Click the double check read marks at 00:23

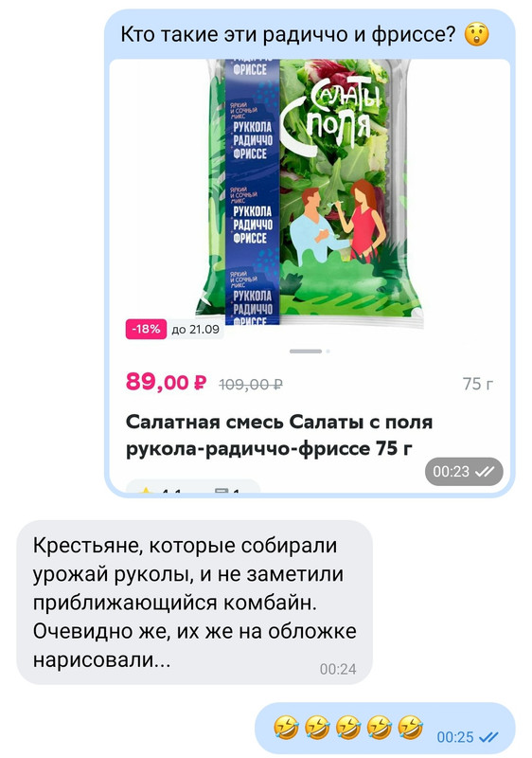tap(485, 472)
